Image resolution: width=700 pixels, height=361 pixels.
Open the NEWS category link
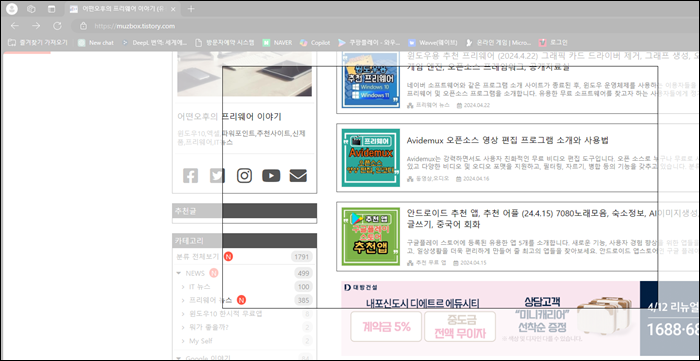pyautogui.click(x=195, y=273)
